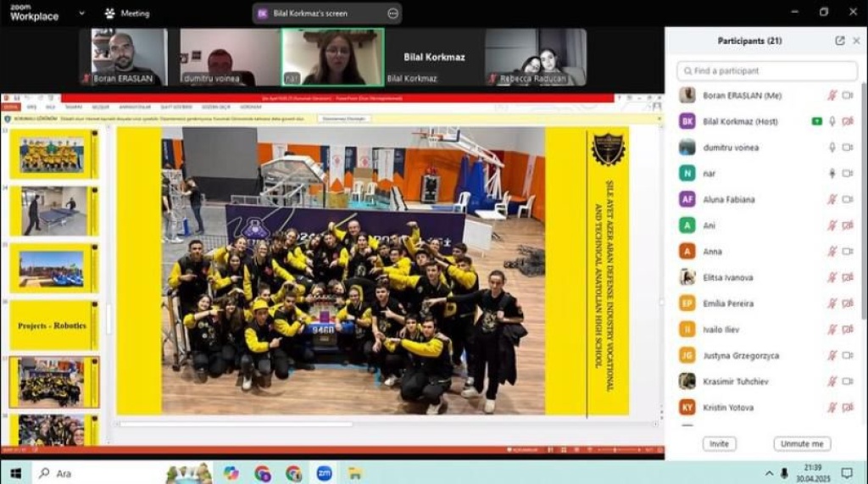Open Zoom from the Windows taskbar
The width and height of the screenshot is (868, 484).
coord(324,473)
